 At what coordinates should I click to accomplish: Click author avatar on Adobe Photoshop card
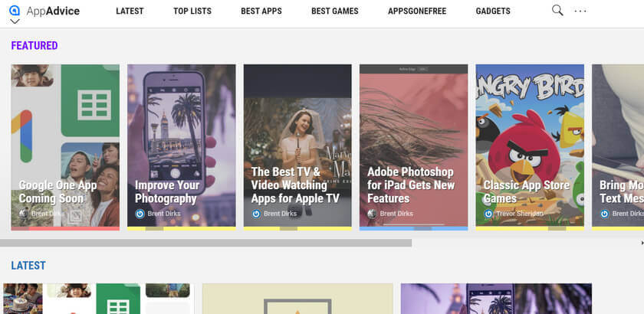(372, 214)
